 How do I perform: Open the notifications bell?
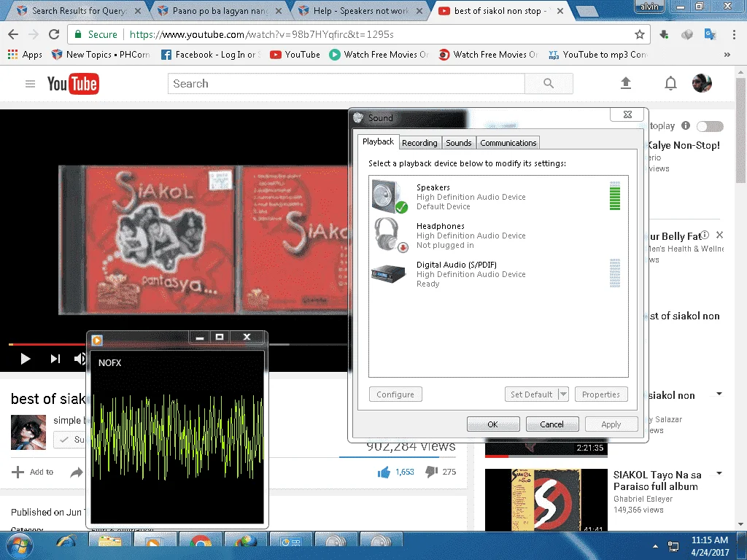pos(670,83)
